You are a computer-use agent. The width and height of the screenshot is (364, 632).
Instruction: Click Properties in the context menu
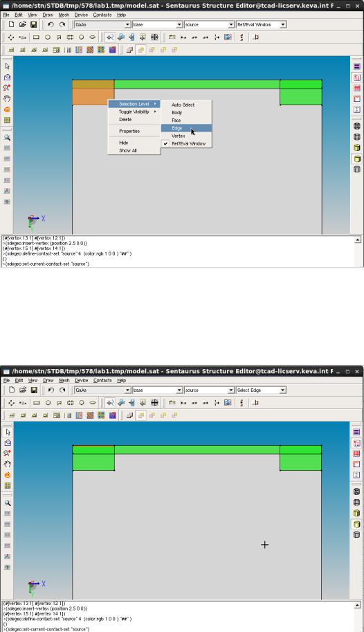pos(134,131)
